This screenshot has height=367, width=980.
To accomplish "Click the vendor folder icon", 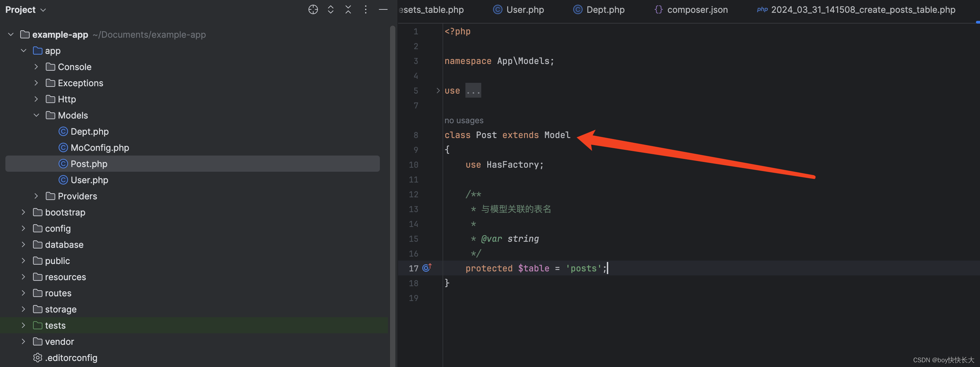I will click(38, 341).
